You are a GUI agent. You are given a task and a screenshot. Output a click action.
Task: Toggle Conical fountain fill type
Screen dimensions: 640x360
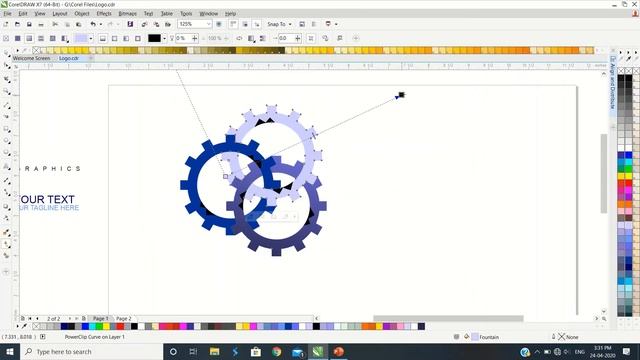point(126,38)
